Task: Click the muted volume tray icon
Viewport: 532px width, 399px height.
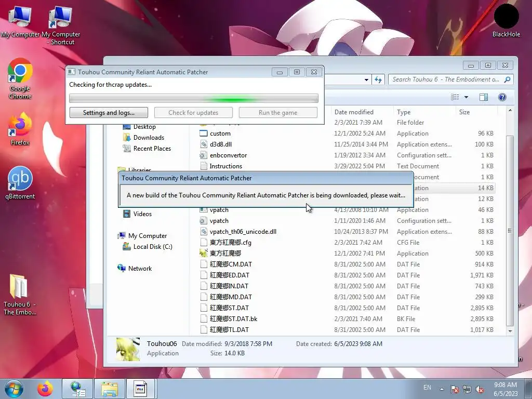Action: pyautogui.click(x=480, y=389)
